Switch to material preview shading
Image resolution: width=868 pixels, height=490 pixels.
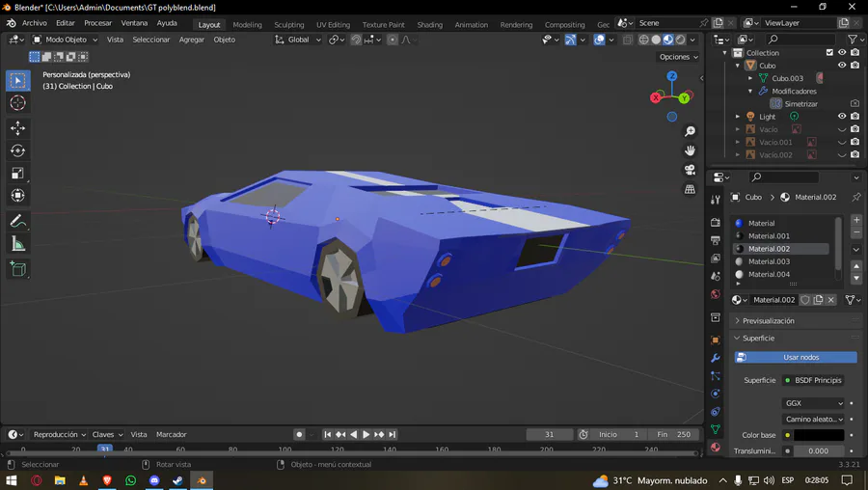668,40
